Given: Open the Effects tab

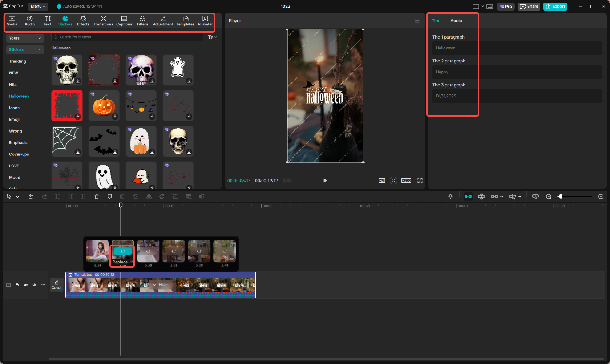Looking at the screenshot, I should point(83,21).
